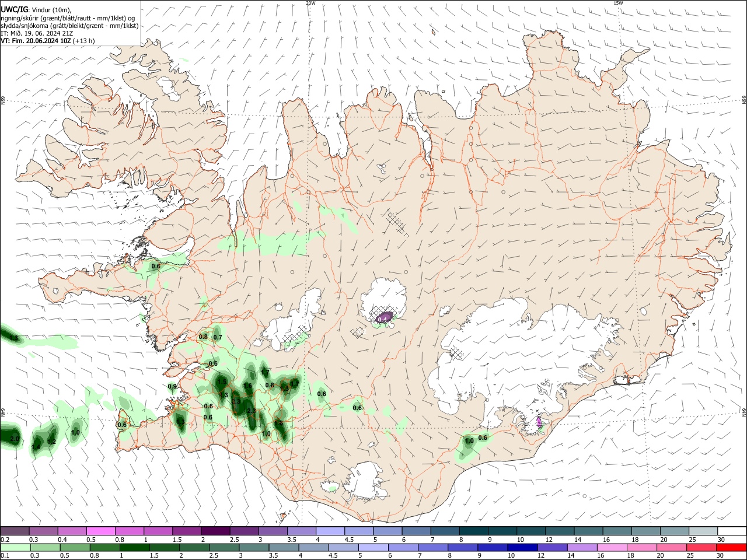Click the '20W' longitude label
This screenshot has width=747, height=560.
[x=310, y=3]
